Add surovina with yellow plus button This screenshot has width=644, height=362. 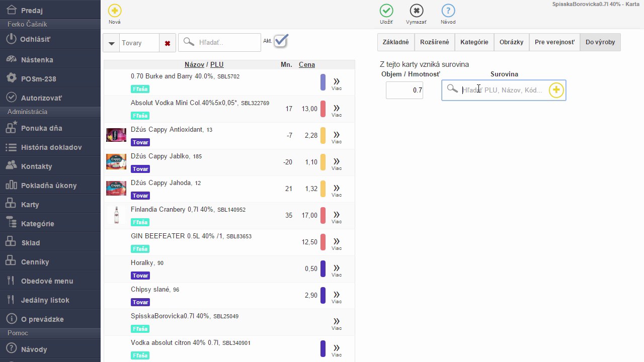click(x=556, y=90)
